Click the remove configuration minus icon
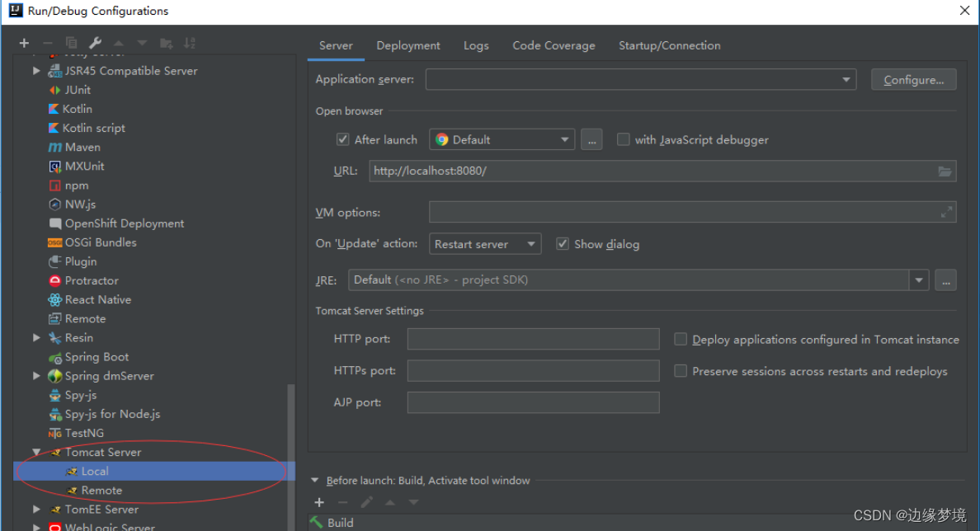 pos(48,43)
